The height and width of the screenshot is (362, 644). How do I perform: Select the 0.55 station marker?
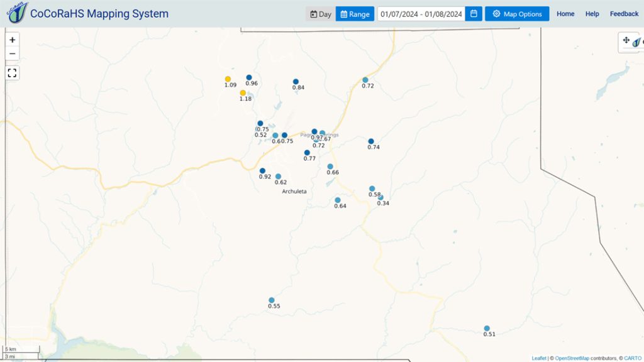point(272,300)
